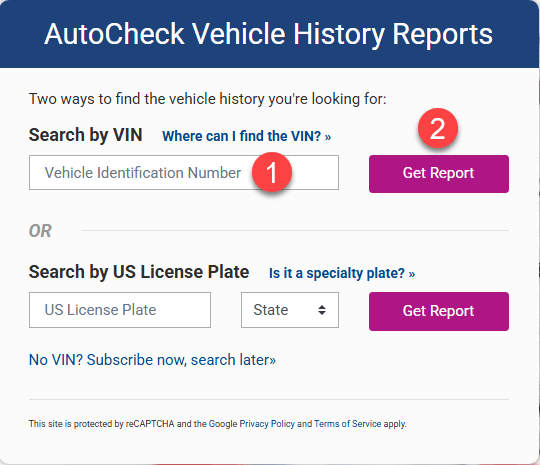The image size is (540, 465).
Task: Focus the Vehicle Identification Number field
Action: click(x=184, y=173)
